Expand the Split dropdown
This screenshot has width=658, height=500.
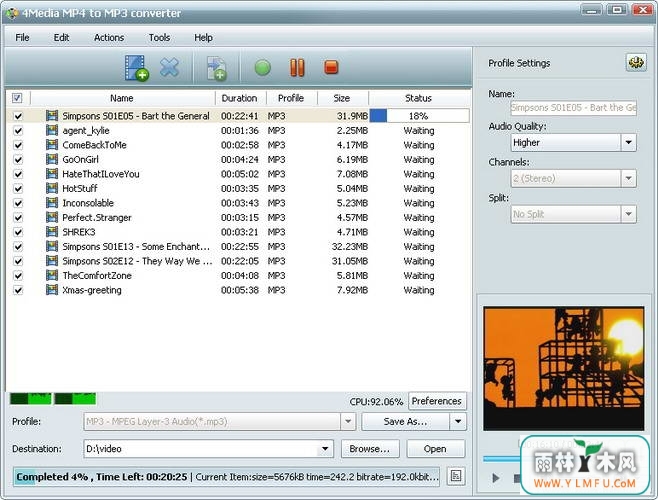pyautogui.click(x=628, y=214)
